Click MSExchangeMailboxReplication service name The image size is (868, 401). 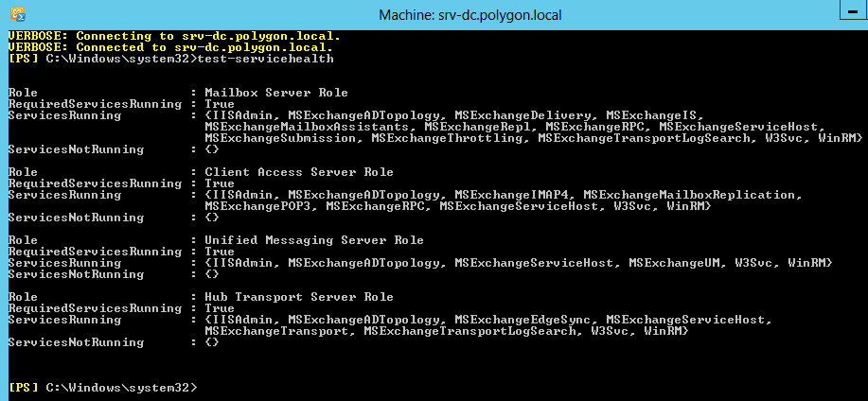691,195
